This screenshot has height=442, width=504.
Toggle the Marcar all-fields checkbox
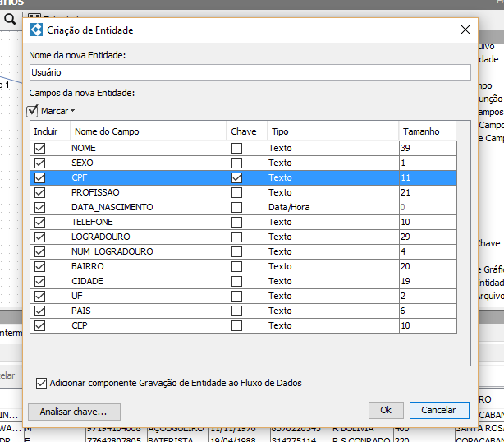click(x=34, y=111)
